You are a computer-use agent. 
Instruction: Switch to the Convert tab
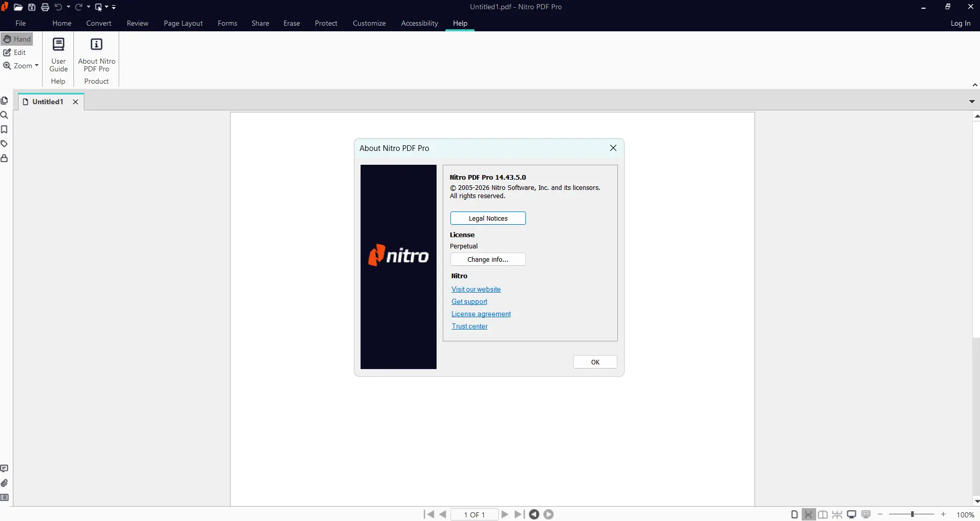[x=99, y=23]
